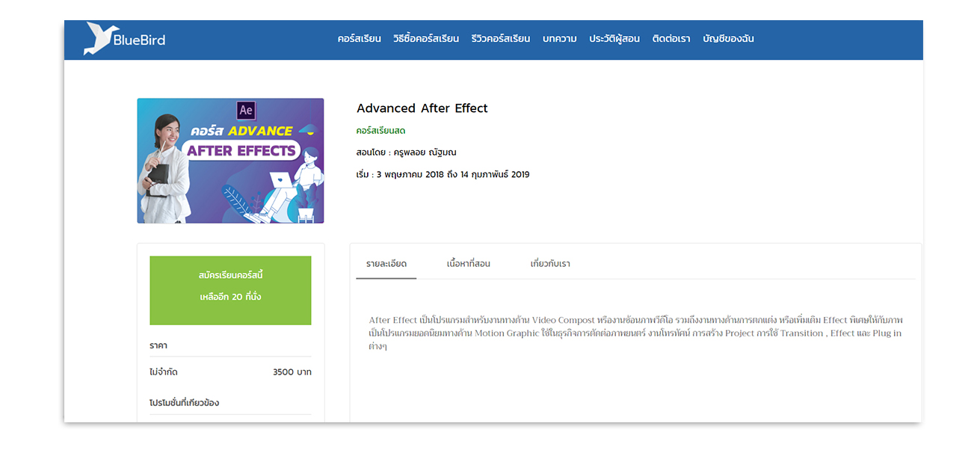
Task: Click the 3500 บาท price text
Action: pos(292,372)
